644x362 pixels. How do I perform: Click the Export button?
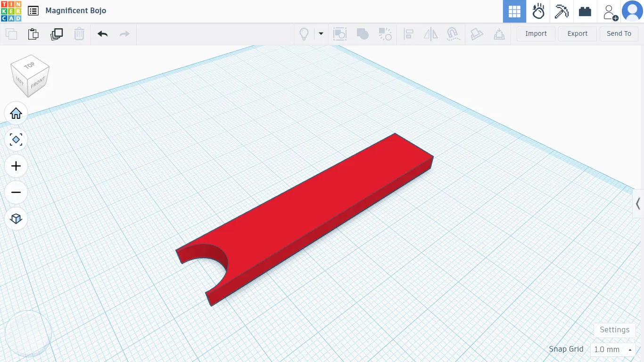578,33
